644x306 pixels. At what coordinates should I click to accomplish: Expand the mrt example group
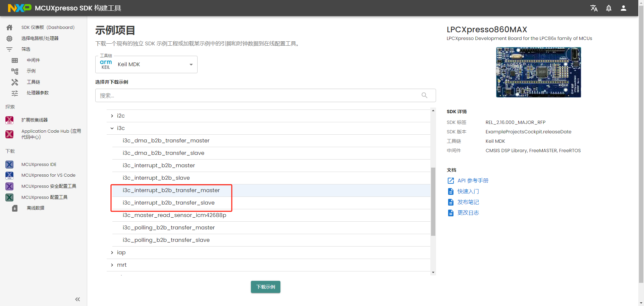click(112, 265)
